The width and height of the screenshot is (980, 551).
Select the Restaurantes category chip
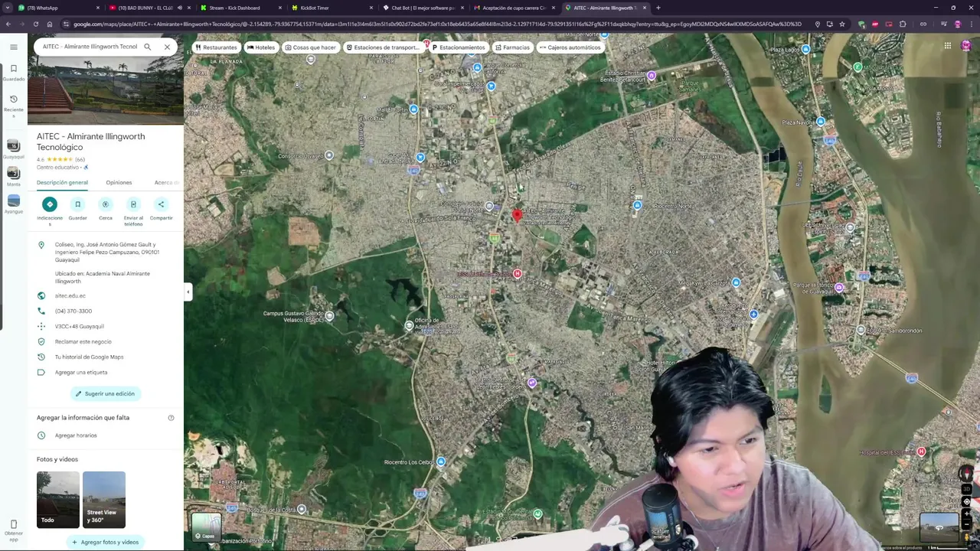tap(216, 47)
